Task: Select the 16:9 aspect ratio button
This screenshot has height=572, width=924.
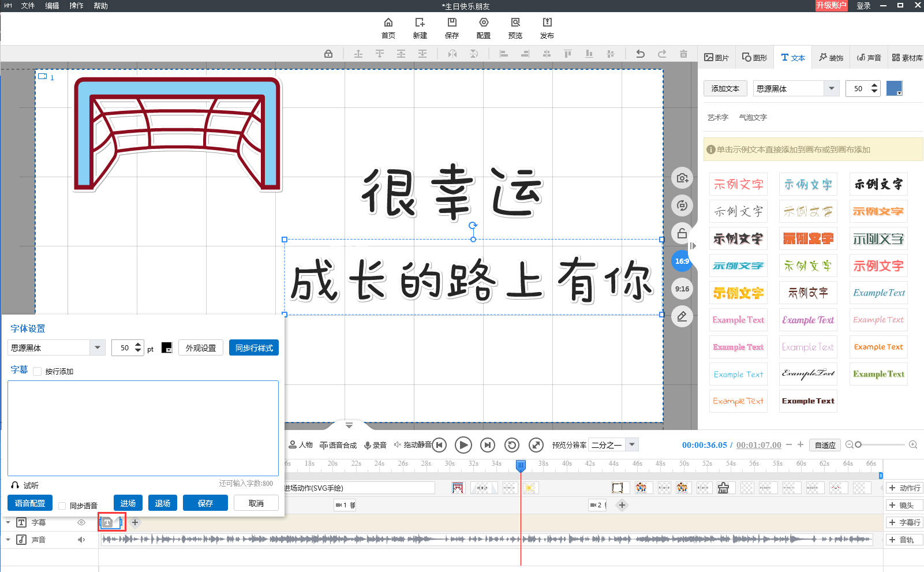Action: coord(682,261)
